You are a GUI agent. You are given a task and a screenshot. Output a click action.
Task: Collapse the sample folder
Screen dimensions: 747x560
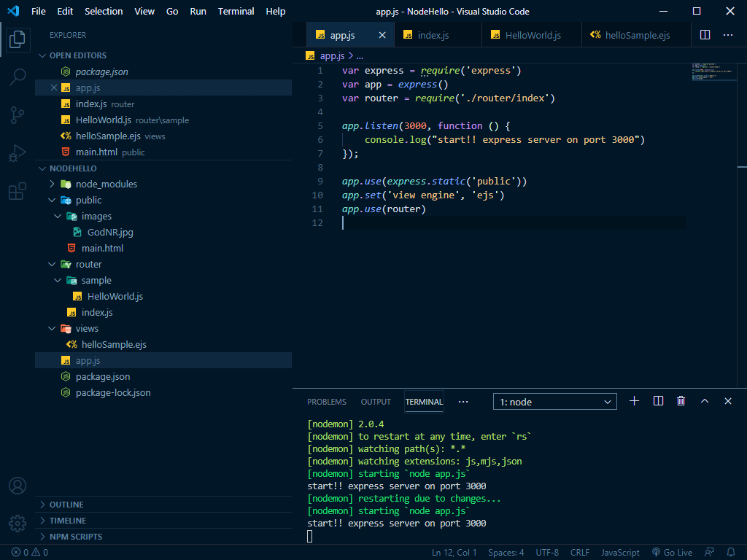coord(58,281)
